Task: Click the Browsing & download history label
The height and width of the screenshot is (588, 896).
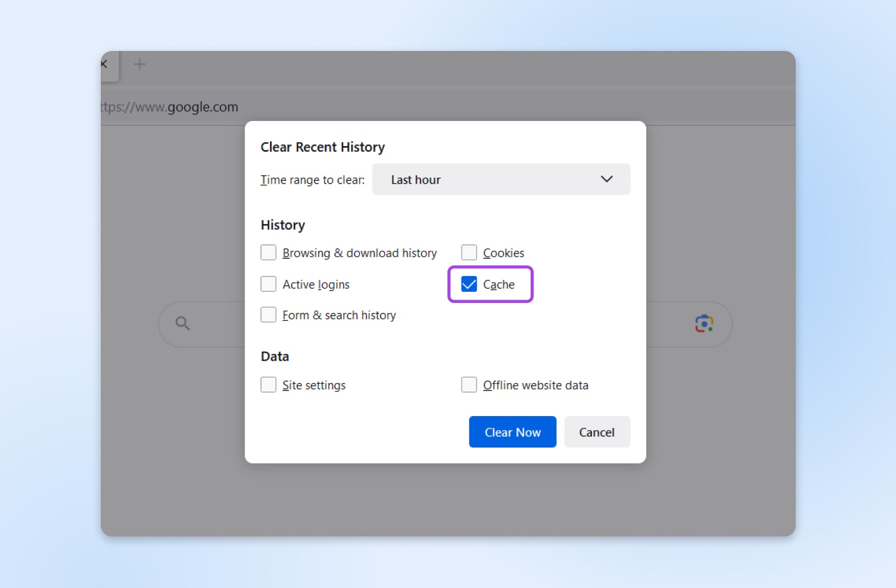Action: point(360,253)
